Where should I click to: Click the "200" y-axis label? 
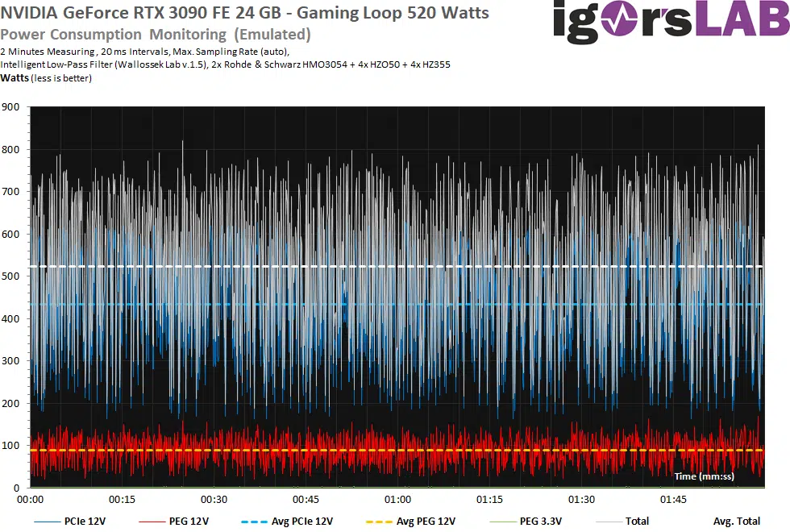coord(10,403)
